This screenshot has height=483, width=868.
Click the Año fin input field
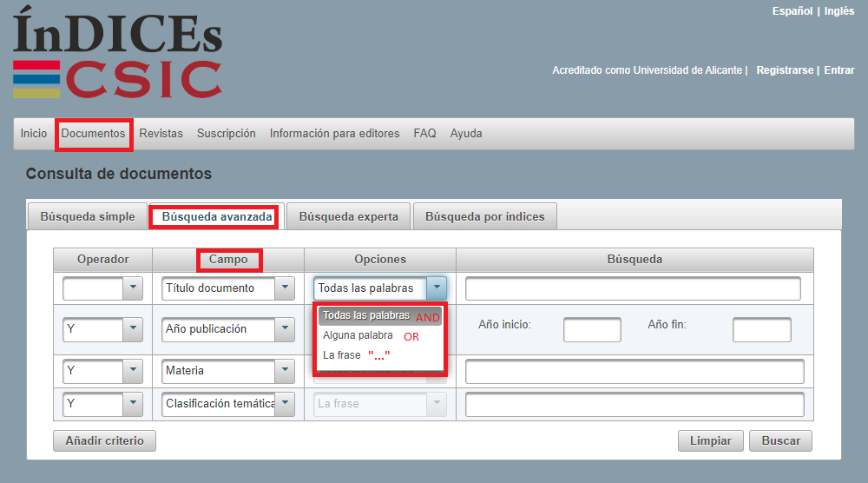[762, 329]
